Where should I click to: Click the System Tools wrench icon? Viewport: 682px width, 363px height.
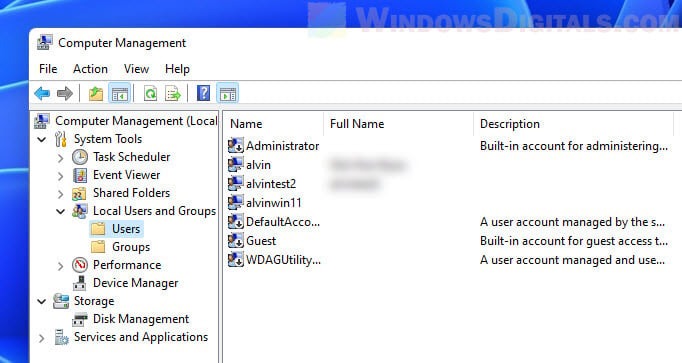point(61,139)
